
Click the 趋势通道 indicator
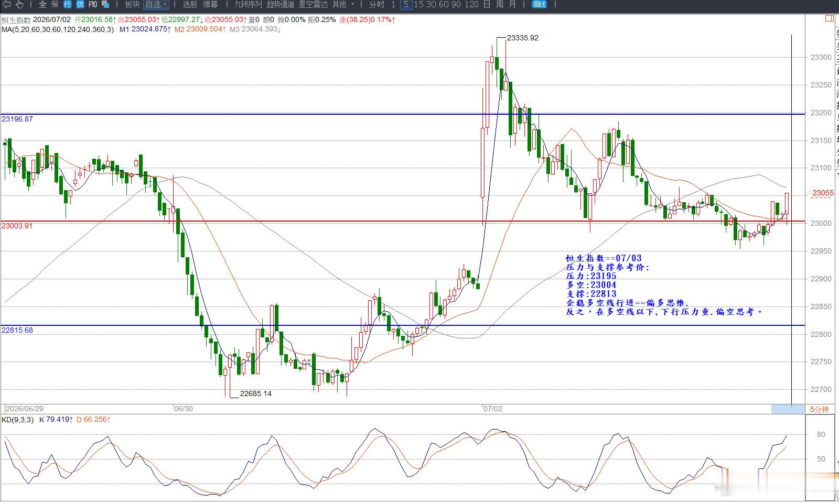pos(281,5)
